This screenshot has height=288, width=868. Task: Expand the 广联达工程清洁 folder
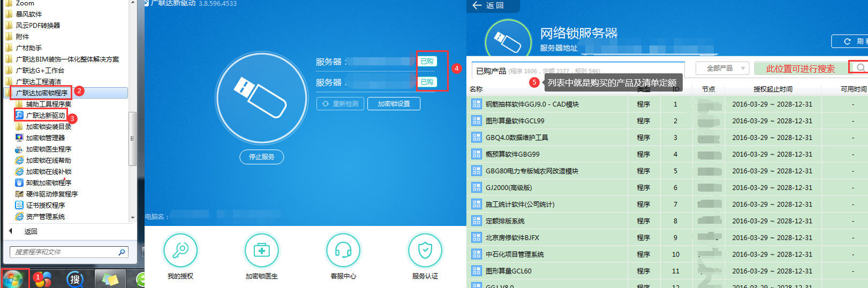[x=33, y=81]
